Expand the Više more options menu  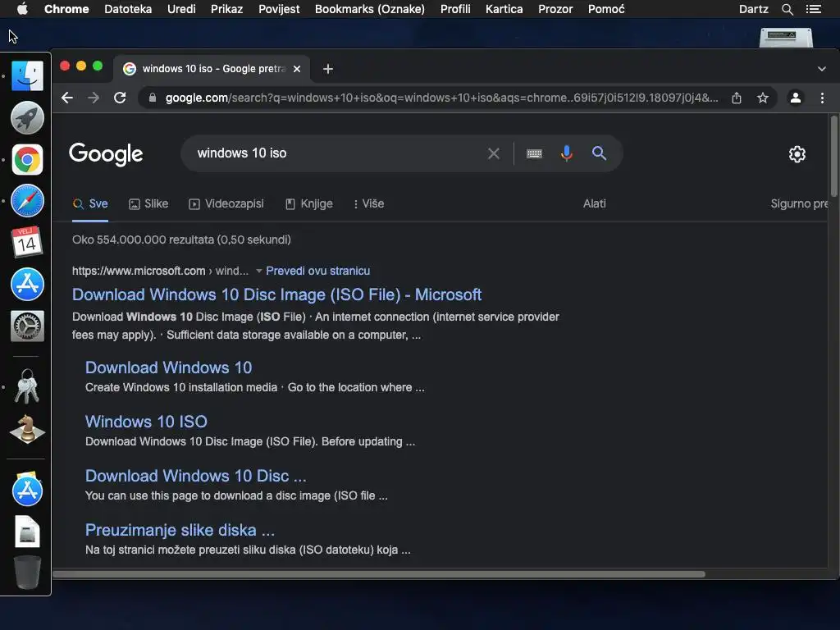coord(368,203)
